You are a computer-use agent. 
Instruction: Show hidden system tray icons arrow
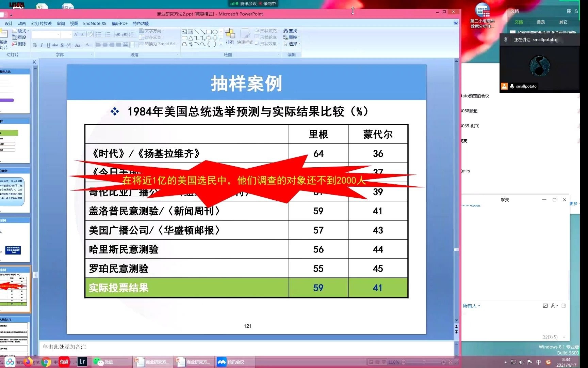[505, 362]
